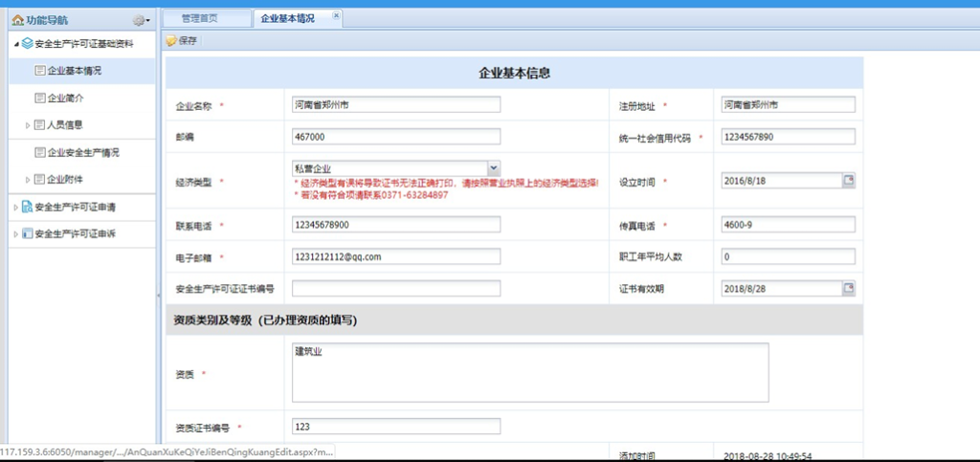Open calendar picker for 证书有效期
This screenshot has width=980, height=462.
849,289
